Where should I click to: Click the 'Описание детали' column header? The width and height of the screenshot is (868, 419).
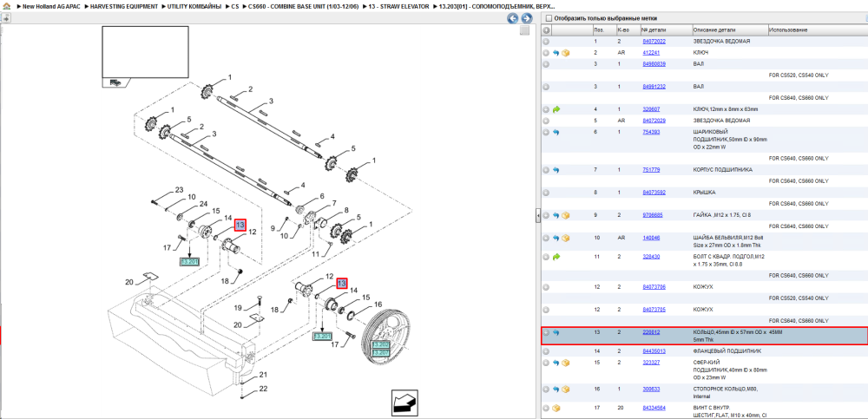click(715, 30)
